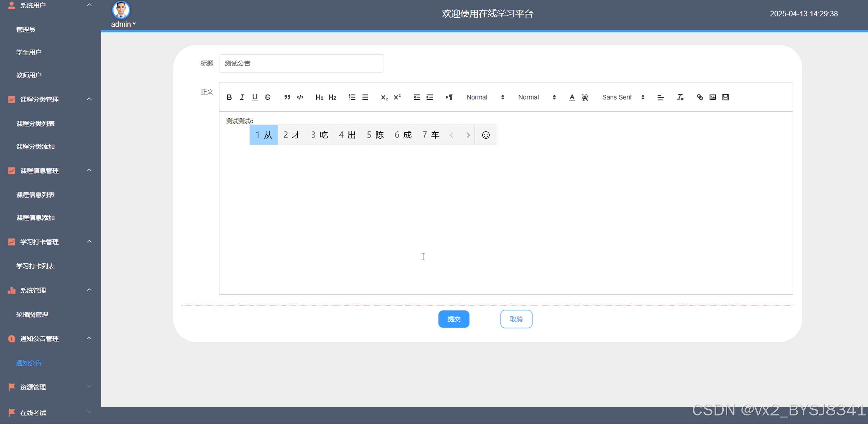Insert a hyperlink via link icon
The width and height of the screenshot is (868, 424).
pyautogui.click(x=700, y=97)
